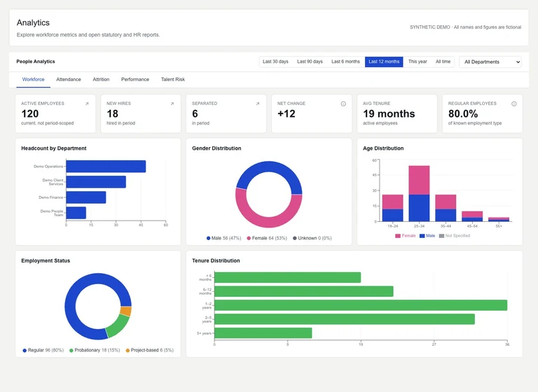This screenshot has width=538, height=392.
Task: Switch to Talent Risk tab
Action: (173, 79)
